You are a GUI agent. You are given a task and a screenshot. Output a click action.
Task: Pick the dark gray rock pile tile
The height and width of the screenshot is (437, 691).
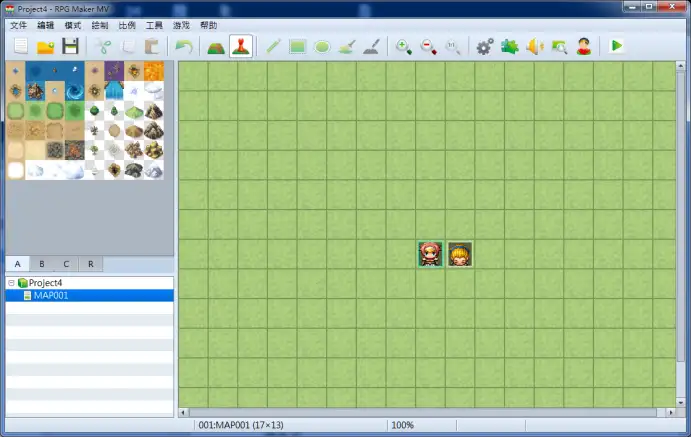point(134,170)
